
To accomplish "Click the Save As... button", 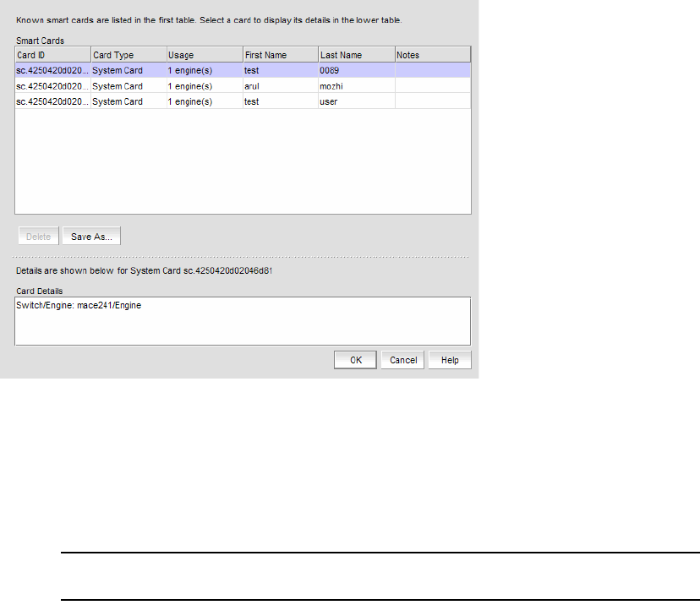I will tap(92, 237).
